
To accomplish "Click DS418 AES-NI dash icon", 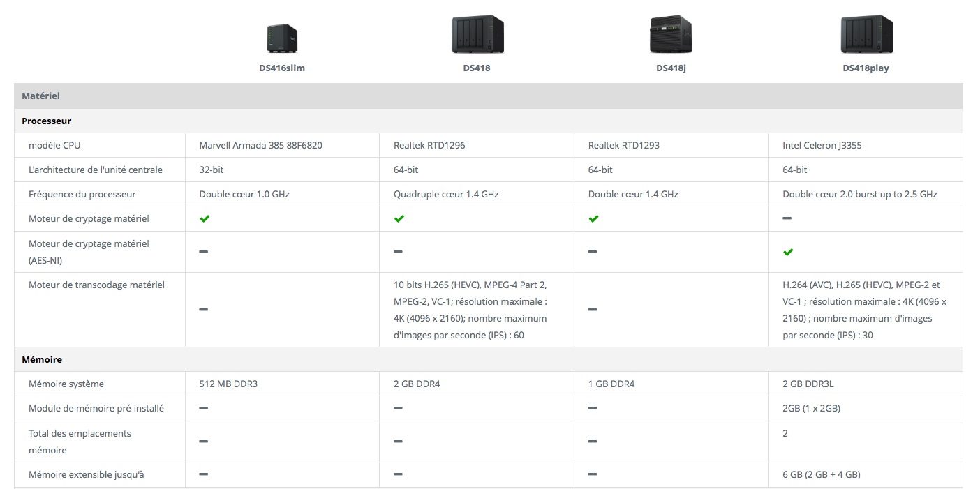I will pyautogui.click(x=398, y=251).
